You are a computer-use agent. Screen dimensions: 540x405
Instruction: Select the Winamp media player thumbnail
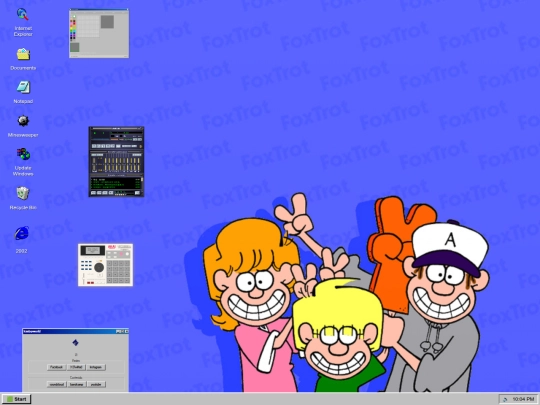(116, 162)
